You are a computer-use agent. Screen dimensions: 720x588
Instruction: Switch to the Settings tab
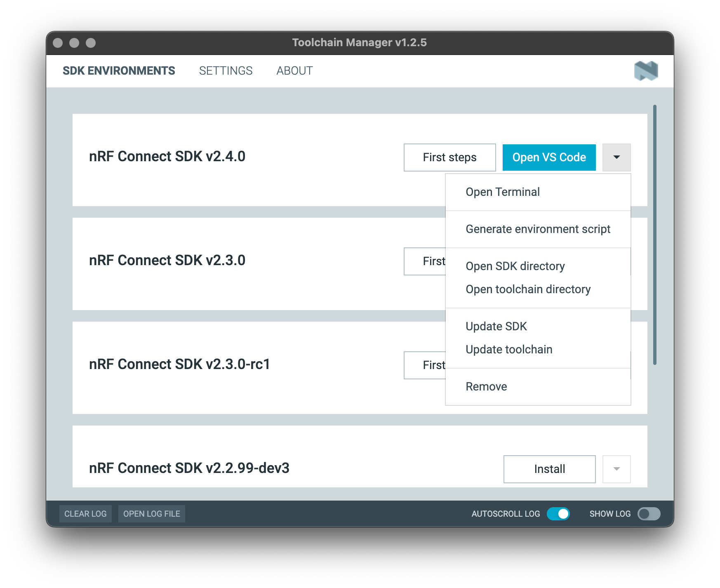point(226,71)
